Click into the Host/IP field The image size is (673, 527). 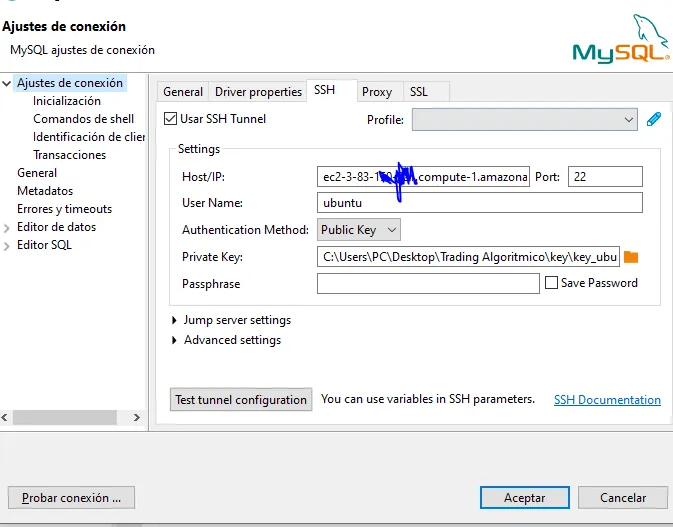[x=423, y=176]
